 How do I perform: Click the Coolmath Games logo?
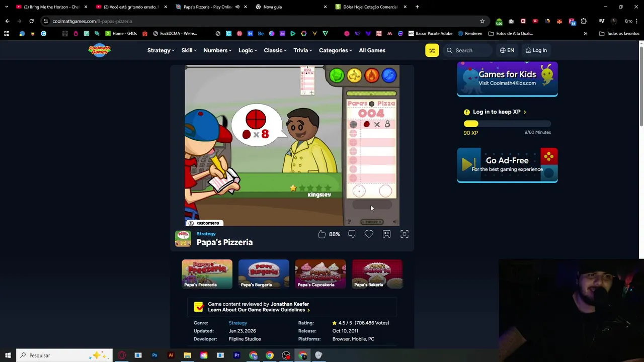[x=100, y=50]
